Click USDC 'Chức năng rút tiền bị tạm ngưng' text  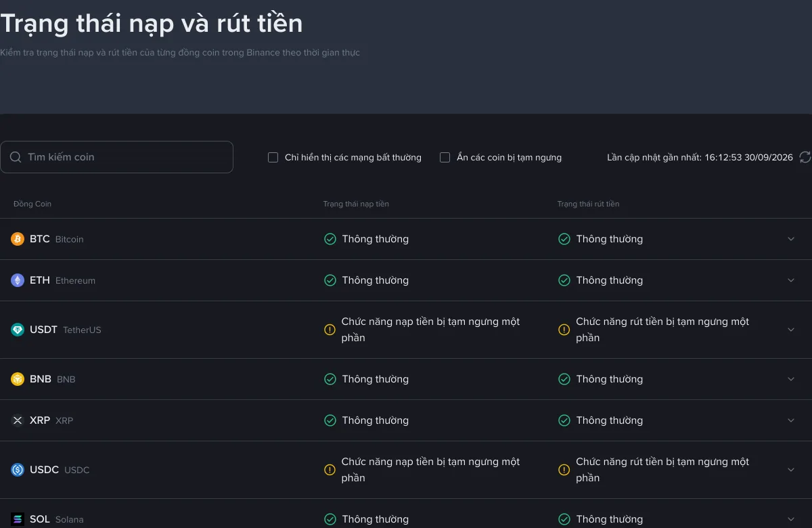click(x=662, y=470)
